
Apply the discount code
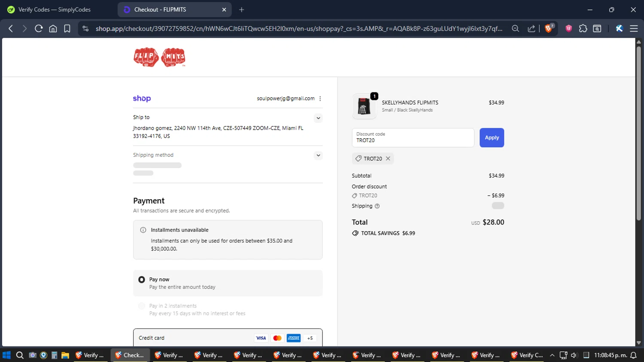(492, 137)
